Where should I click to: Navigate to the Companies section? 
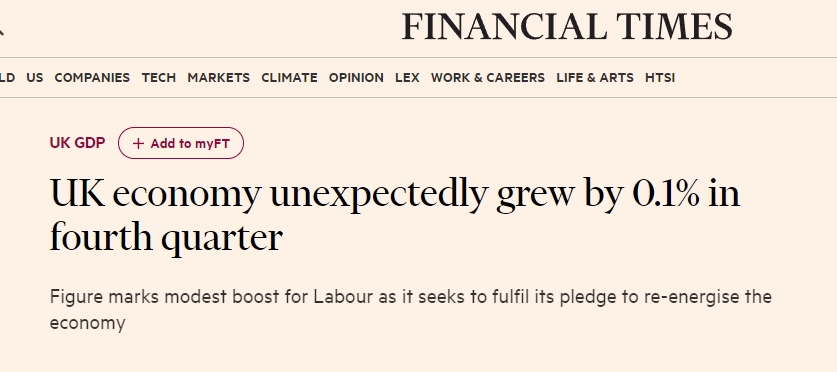pos(92,78)
